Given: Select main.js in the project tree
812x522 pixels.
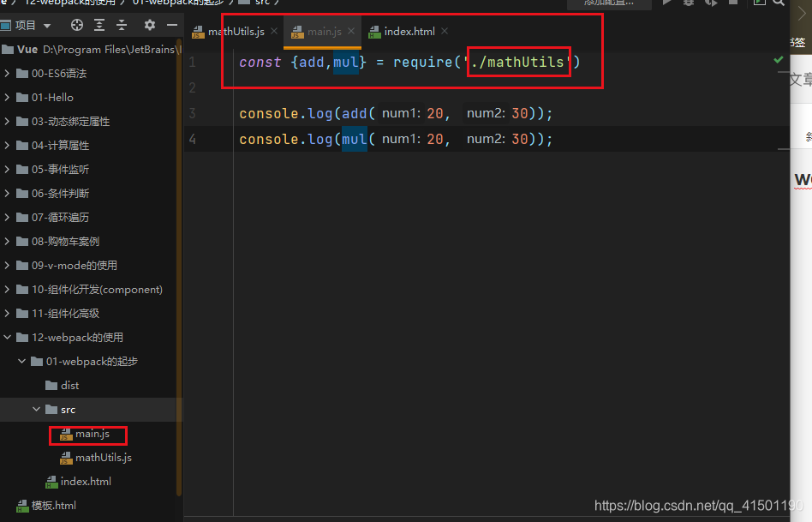Looking at the screenshot, I should click(x=93, y=434).
